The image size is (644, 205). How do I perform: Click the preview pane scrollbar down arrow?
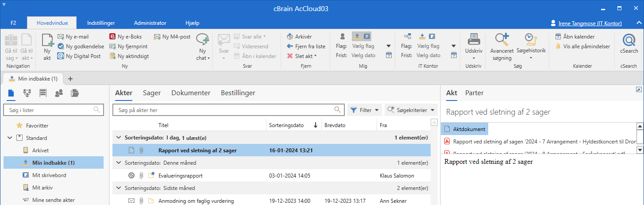coord(640,151)
